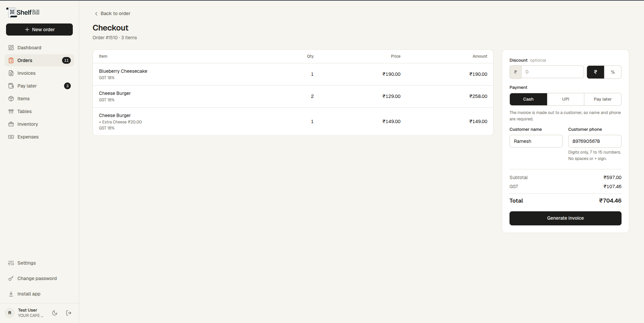Viewport: 644px width, 323px height.
Task: Open the Invoices menu item
Action: point(40,73)
